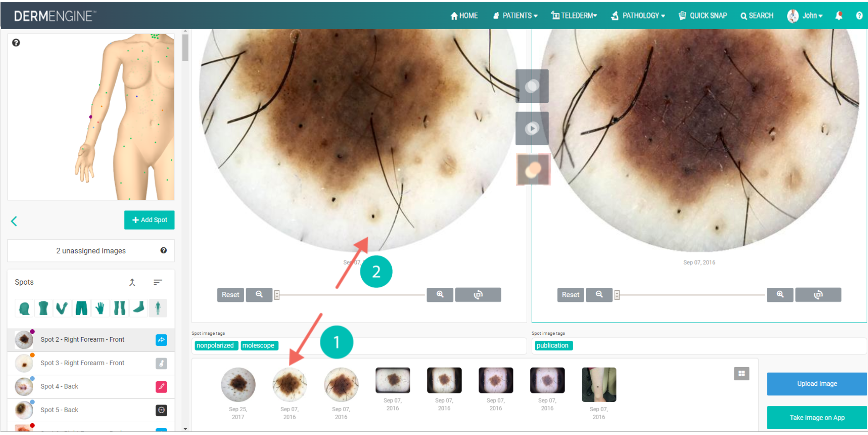Select the arm photo thumbnail, last in strip

pyautogui.click(x=599, y=385)
